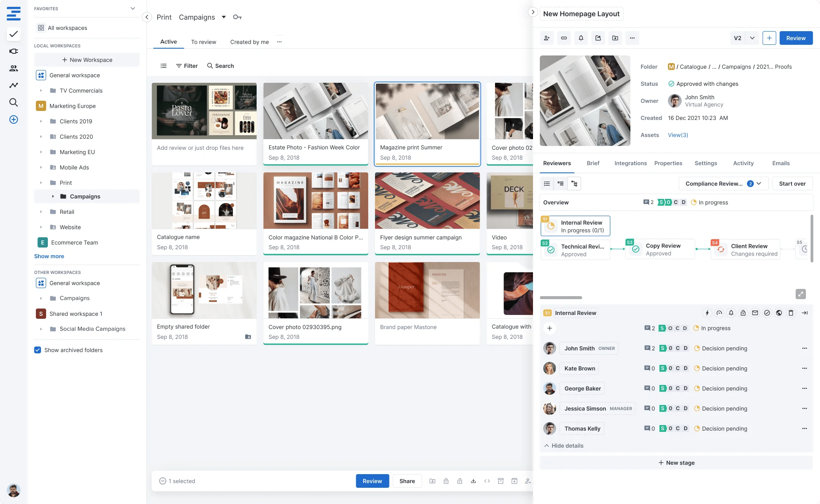
Task: Click the Start over button
Action: [x=792, y=184]
